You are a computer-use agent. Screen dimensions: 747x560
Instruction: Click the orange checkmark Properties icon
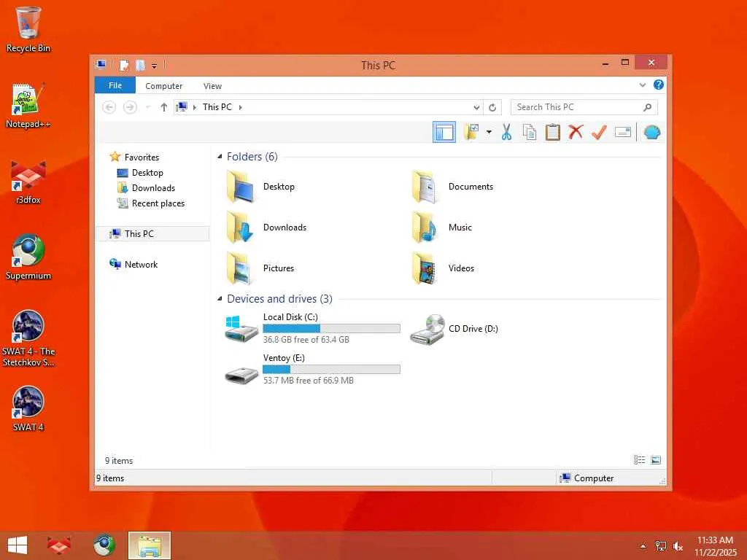[x=599, y=132]
